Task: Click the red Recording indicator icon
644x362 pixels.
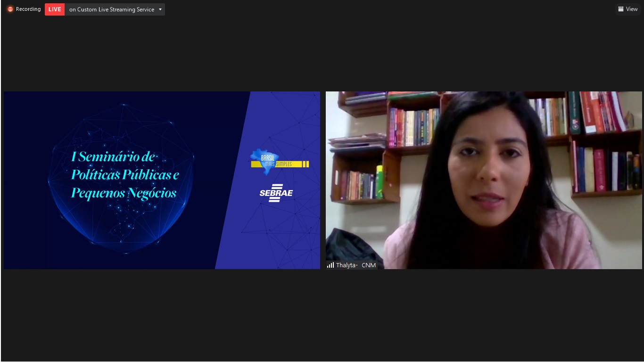Action: point(10,9)
